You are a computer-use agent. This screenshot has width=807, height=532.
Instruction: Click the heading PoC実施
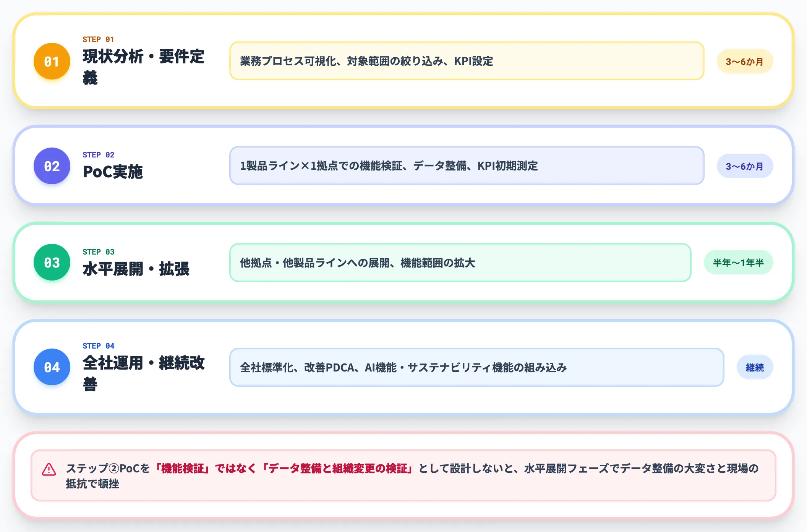coord(113,172)
